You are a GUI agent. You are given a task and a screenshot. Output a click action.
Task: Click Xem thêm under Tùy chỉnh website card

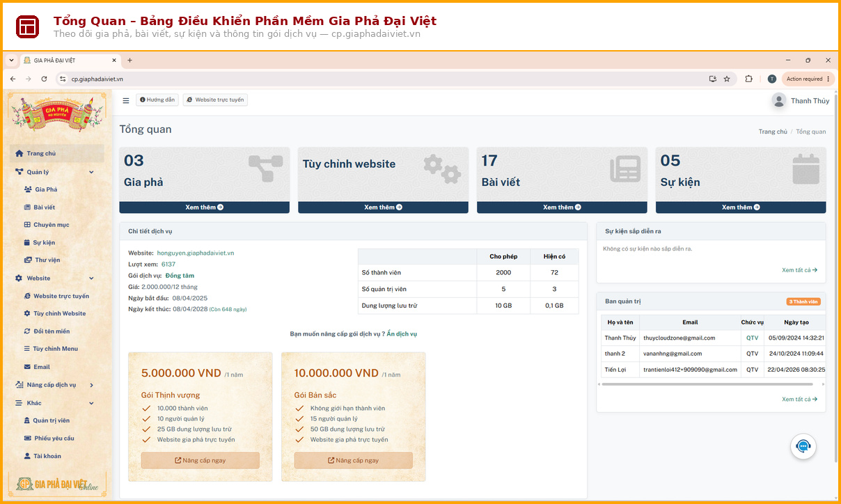(383, 207)
